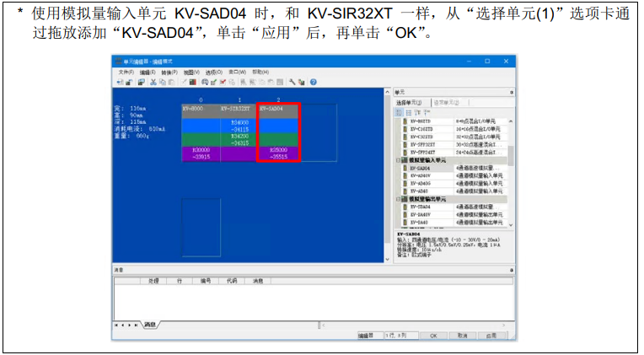Select KV-DA40V in the unit list
This screenshot has height=355, width=644.
click(x=420, y=215)
